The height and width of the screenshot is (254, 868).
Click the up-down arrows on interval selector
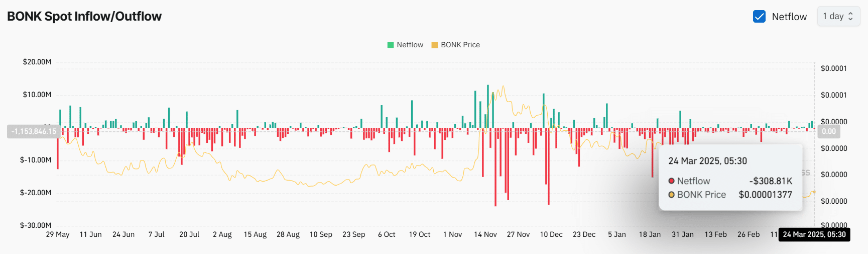tap(850, 17)
